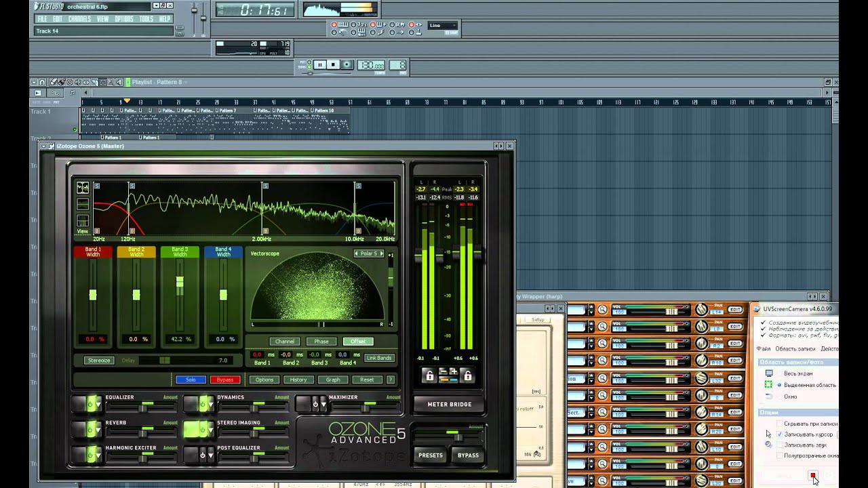Viewport: 868px width, 488px height.
Task: Open the OPTIONS menu
Action: [124, 19]
